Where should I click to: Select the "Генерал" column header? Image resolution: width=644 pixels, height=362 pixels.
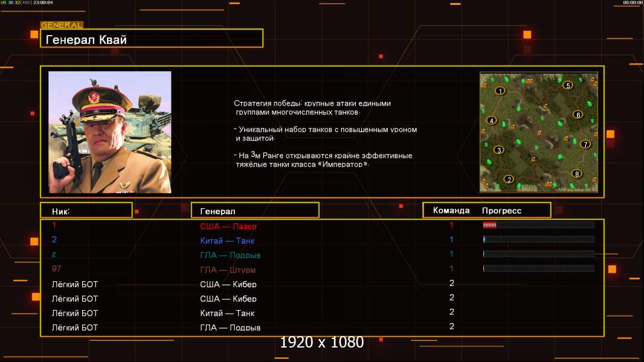pos(254,211)
